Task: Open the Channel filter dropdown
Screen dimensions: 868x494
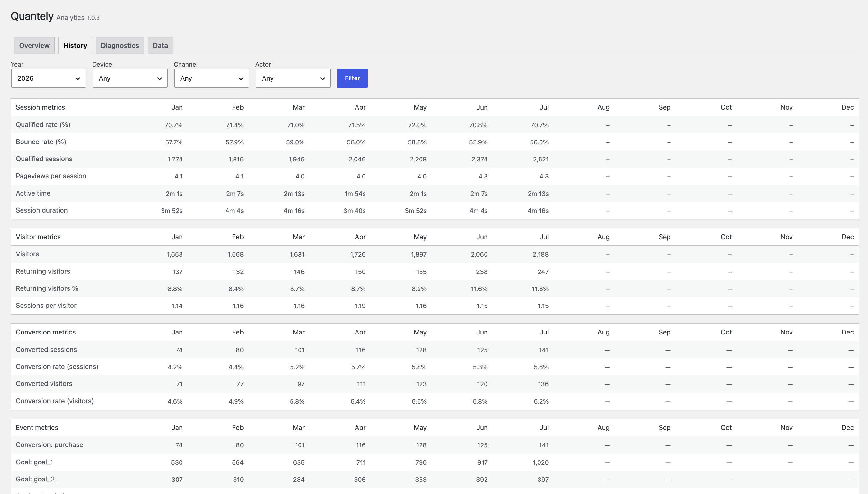Action: [x=211, y=78]
